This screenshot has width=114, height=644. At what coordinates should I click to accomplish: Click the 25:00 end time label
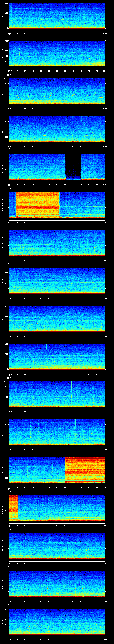[105, 412]
